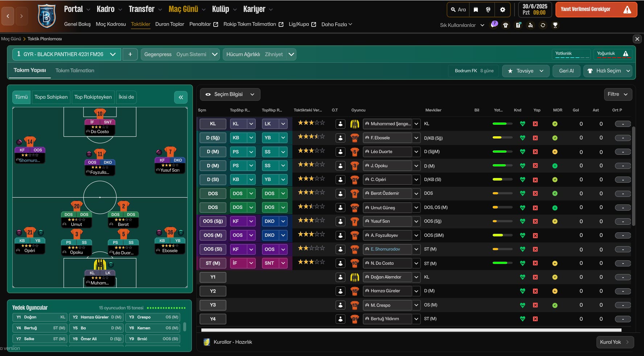
Task: Collapse pitch panel with double-chevron icon
Action: pos(181,97)
